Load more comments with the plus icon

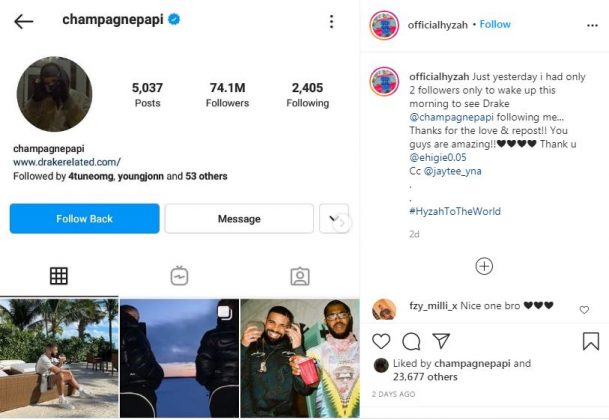(x=484, y=266)
